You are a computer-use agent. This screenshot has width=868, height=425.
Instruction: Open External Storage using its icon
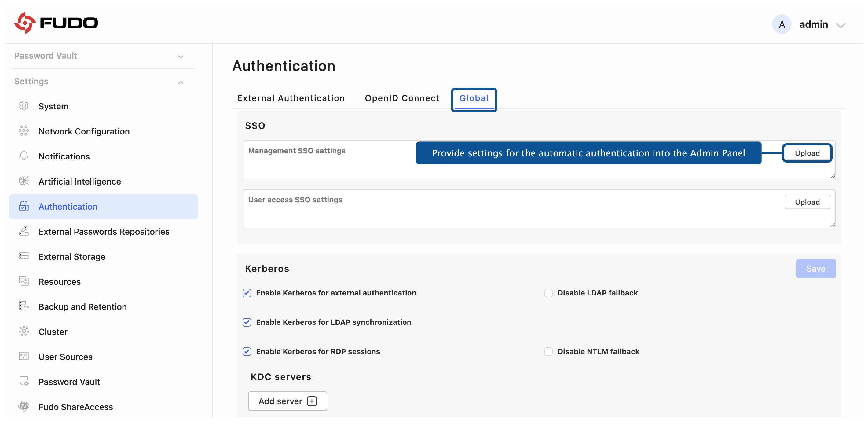pyautogui.click(x=24, y=256)
